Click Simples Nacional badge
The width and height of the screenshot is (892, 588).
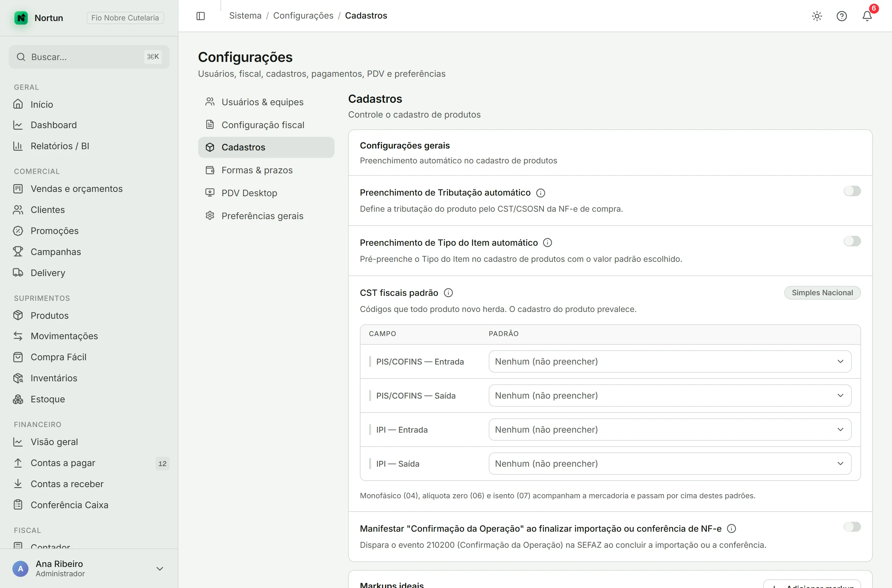[822, 293]
